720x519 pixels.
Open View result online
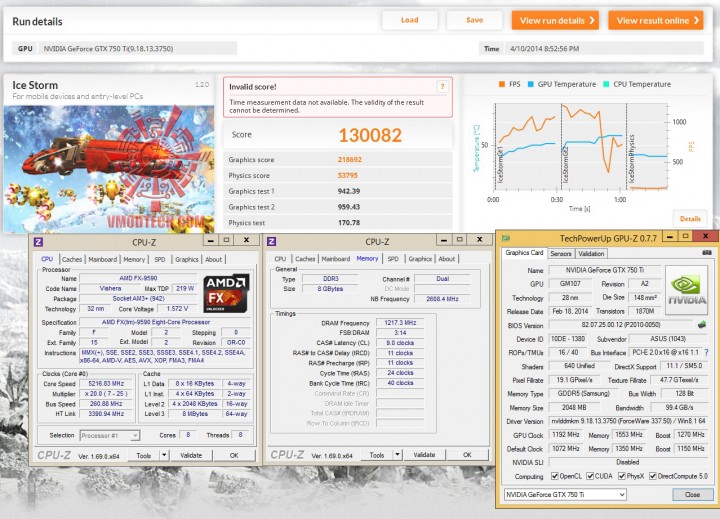(x=656, y=20)
